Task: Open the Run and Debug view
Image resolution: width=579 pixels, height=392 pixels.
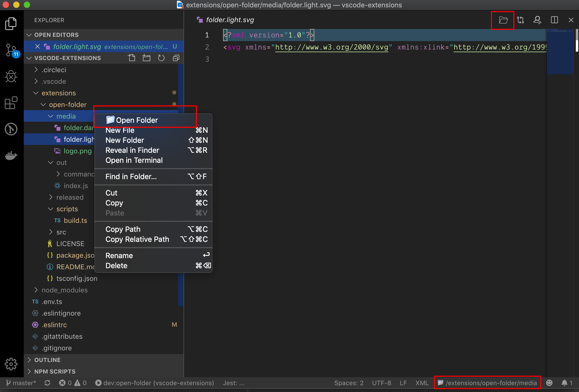Action: click(x=11, y=77)
